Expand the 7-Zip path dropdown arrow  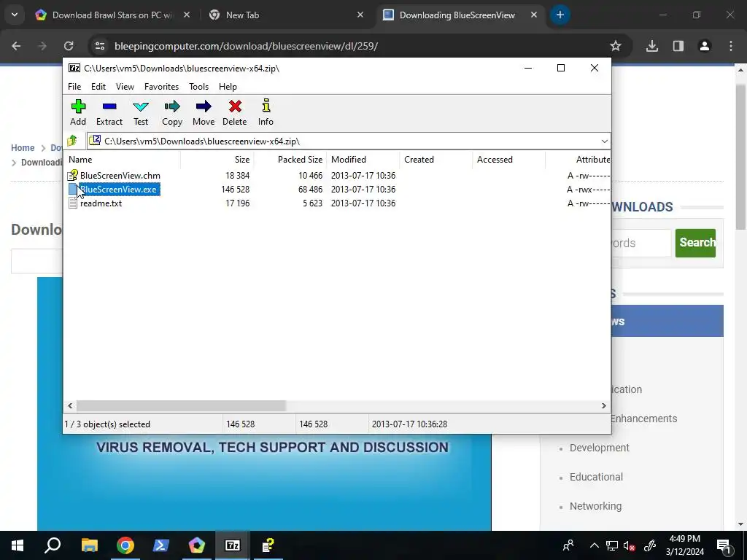604,141
